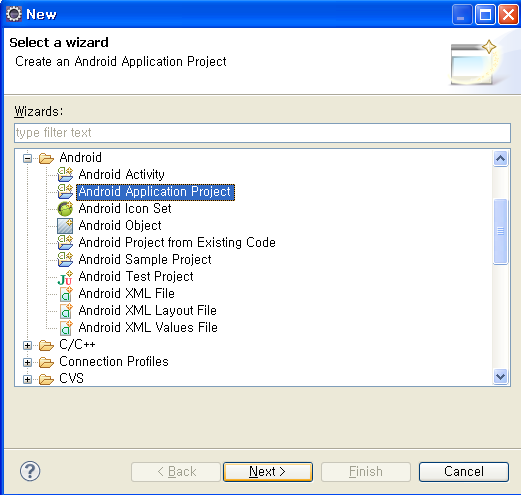
Task: Maximize the New dialog window
Action: (485, 15)
